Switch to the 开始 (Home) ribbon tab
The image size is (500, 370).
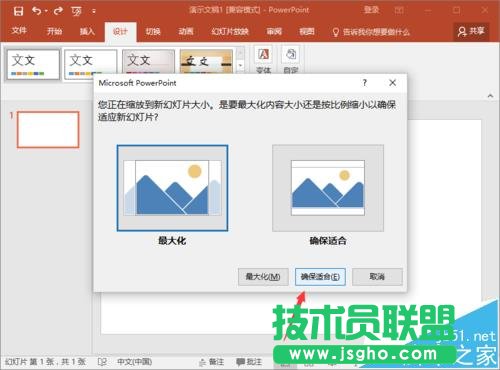point(54,31)
